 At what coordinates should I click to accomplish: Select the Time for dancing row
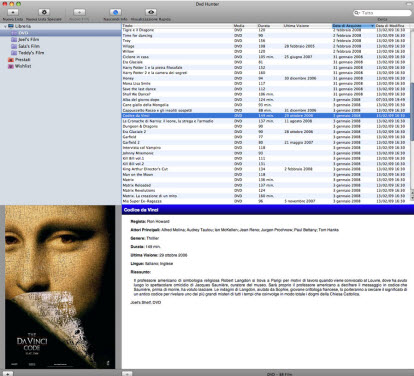[266, 35]
